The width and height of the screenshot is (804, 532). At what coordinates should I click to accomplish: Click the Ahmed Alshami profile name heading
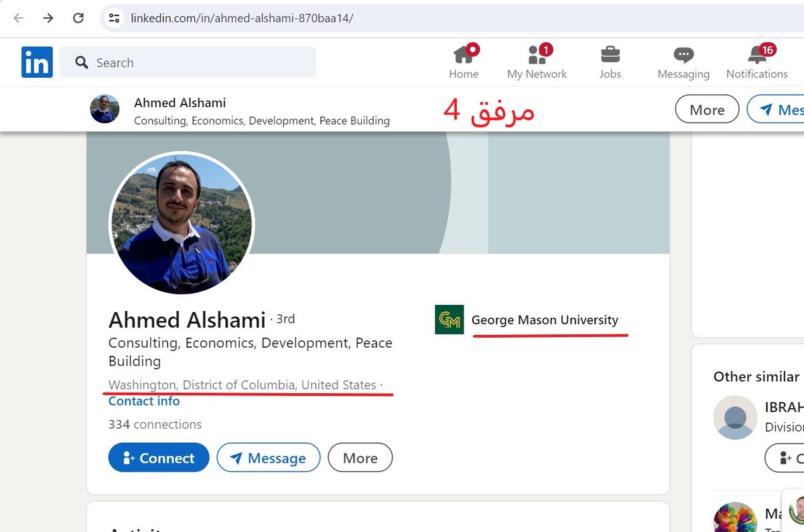click(187, 320)
